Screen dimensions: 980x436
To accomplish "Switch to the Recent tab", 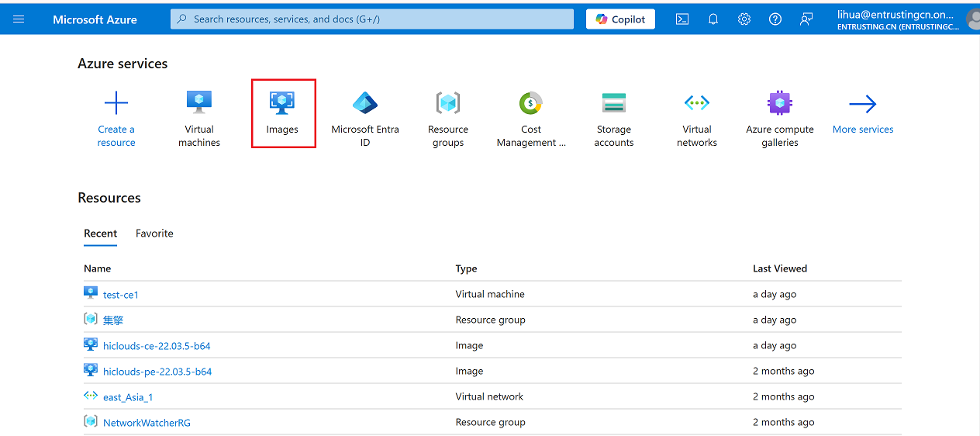I will tap(100, 234).
